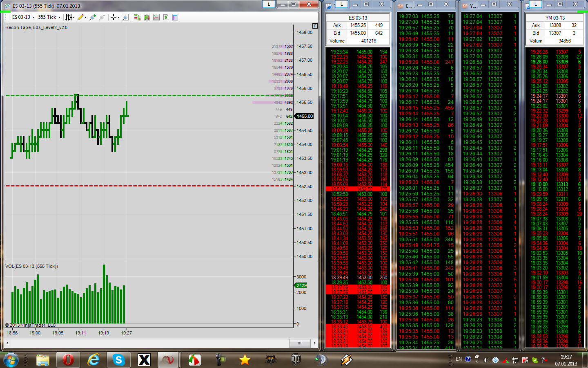Open the 555 Tick interval dropdown
The width and height of the screenshot is (588, 368).
(x=49, y=17)
